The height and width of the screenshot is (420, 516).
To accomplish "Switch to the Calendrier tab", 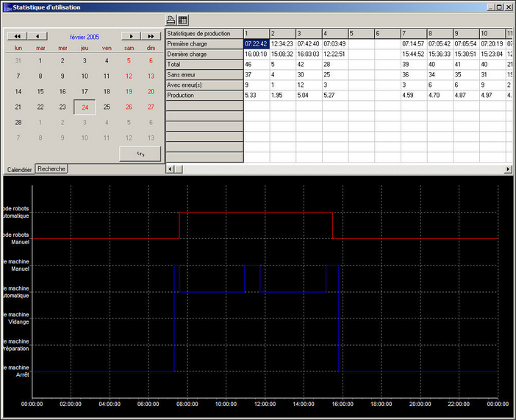I will (19, 170).
